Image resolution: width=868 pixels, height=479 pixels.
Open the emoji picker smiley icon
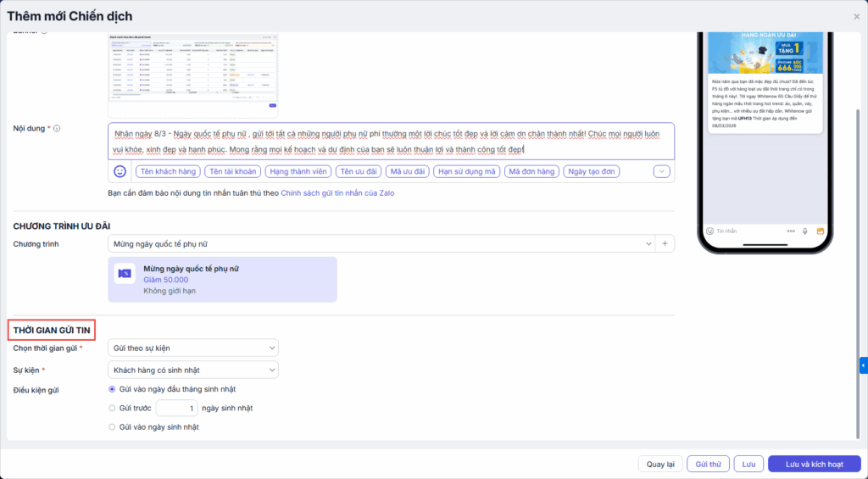(120, 171)
